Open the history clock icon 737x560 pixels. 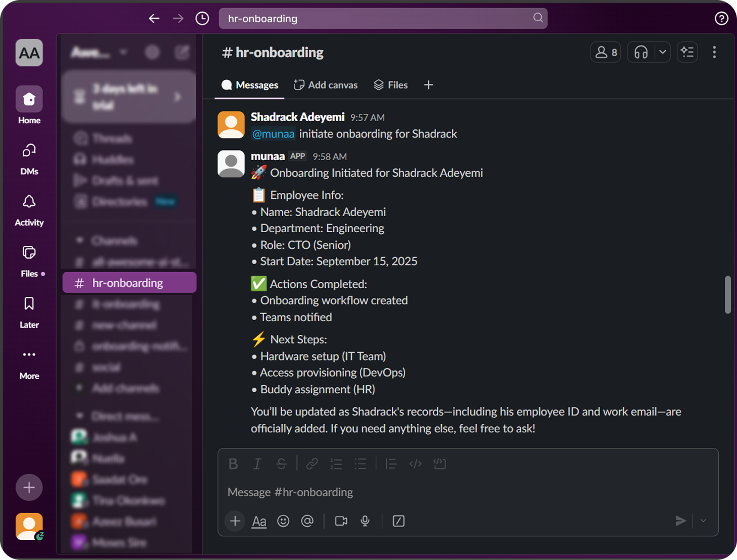[x=202, y=19]
